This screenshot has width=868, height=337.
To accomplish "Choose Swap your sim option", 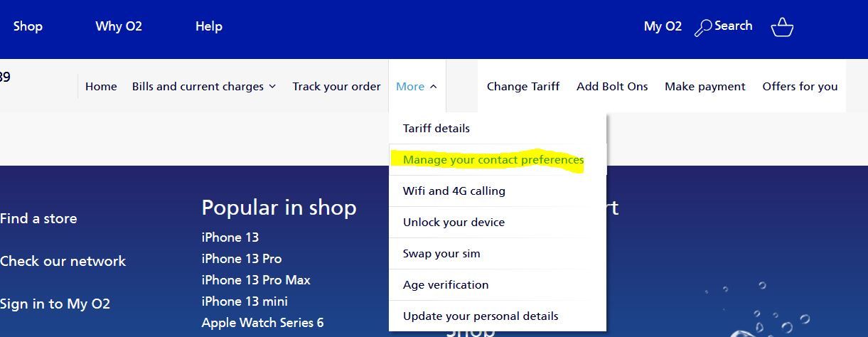I will coord(441,254).
